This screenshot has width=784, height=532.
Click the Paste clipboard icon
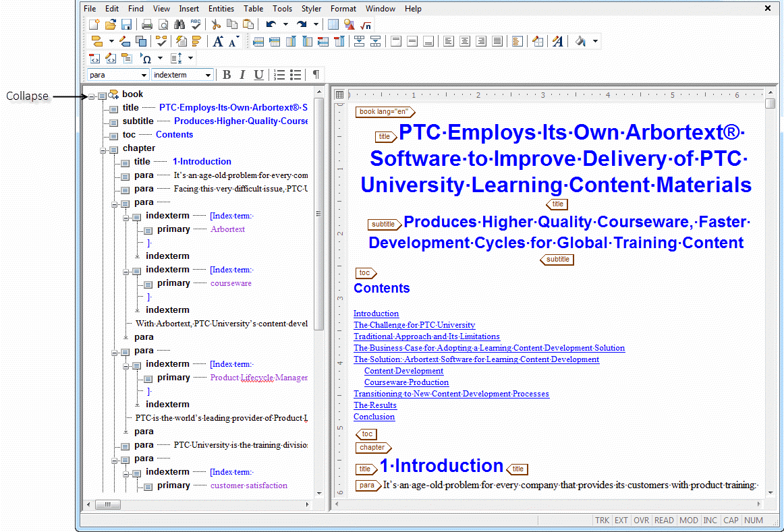click(x=248, y=24)
